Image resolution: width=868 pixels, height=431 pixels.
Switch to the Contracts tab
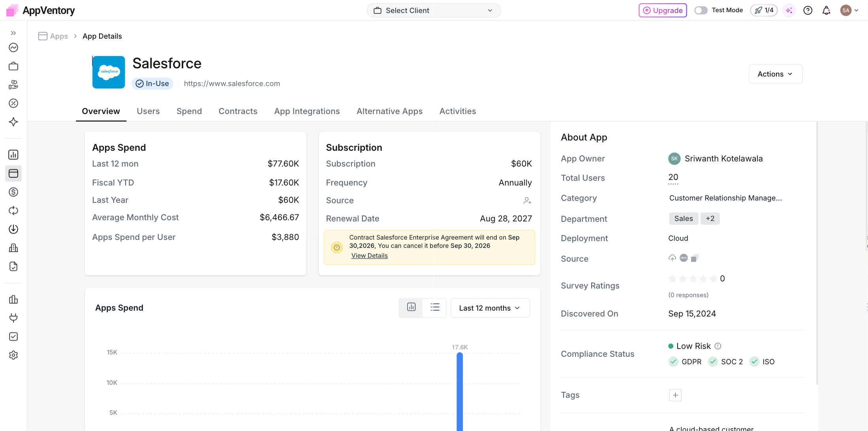(x=238, y=111)
